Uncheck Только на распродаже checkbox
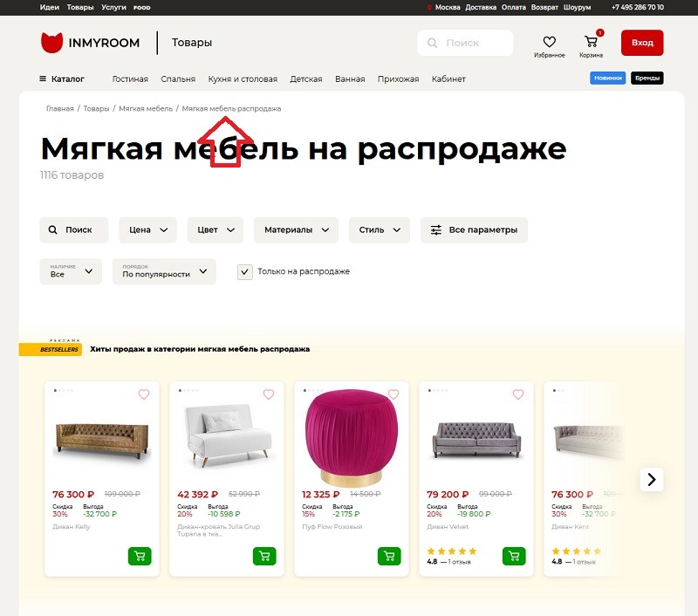The height and width of the screenshot is (616, 698). (245, 272)
